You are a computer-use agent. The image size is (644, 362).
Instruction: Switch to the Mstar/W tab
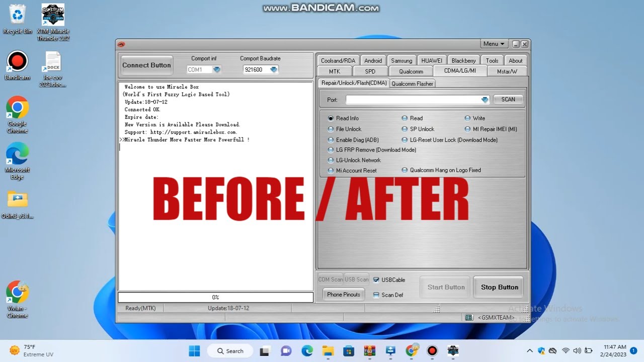(507, 71)
